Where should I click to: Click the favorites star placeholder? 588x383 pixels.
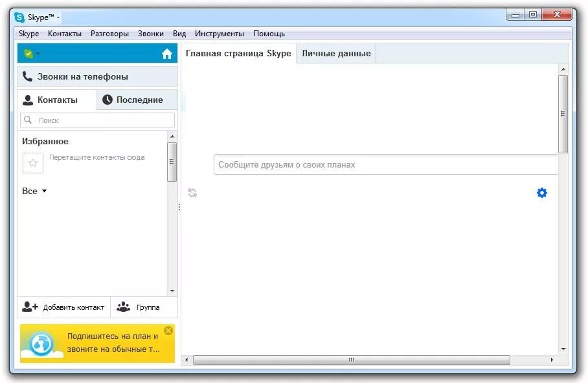pos(33,163)
